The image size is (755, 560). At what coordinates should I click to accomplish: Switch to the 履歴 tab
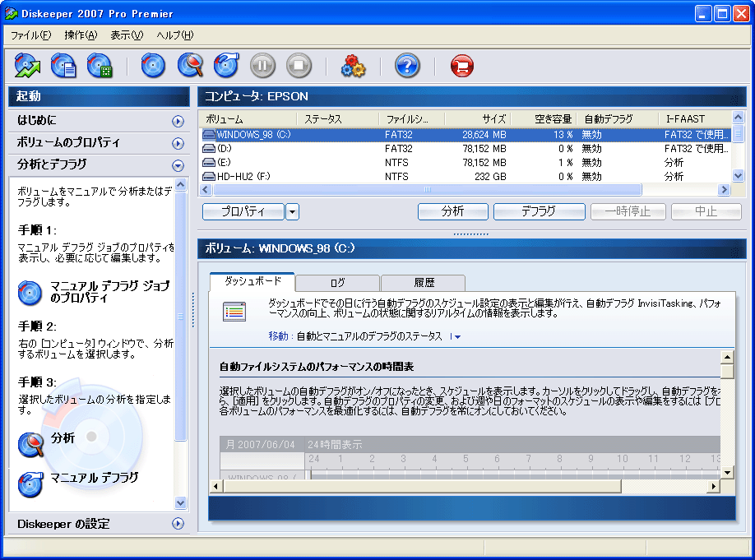[x=424, y=283]
